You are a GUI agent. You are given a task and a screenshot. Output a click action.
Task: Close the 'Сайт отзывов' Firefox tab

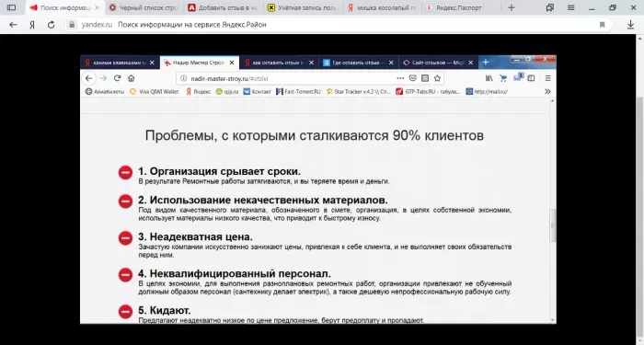(471, 63)
